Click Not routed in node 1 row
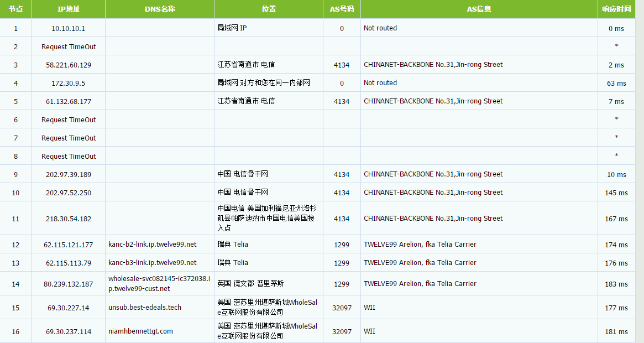Image resolution: width=644 pixels, height=343 pixels. (380, 28)
